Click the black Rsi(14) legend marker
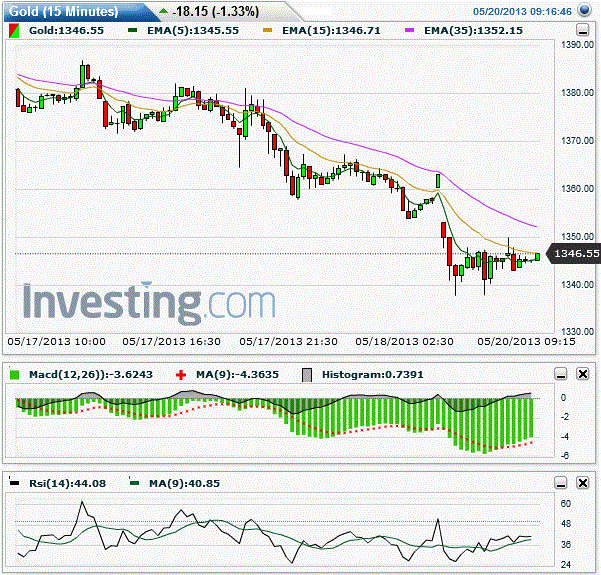 click(x=14, y=482)
